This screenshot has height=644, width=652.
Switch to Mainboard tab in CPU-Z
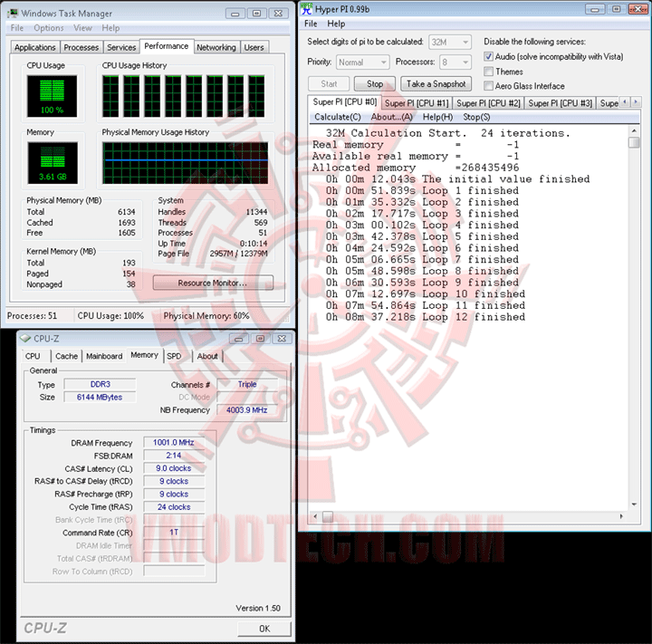tap(104, 357)
